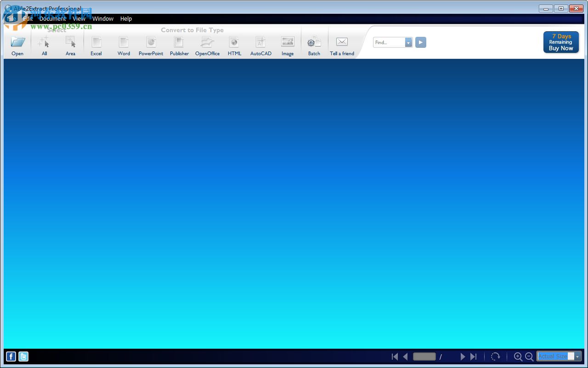The width and height of the screenshot is (588, 368).
Task: Open the Edit menu
Action: [x=28, y=19]
